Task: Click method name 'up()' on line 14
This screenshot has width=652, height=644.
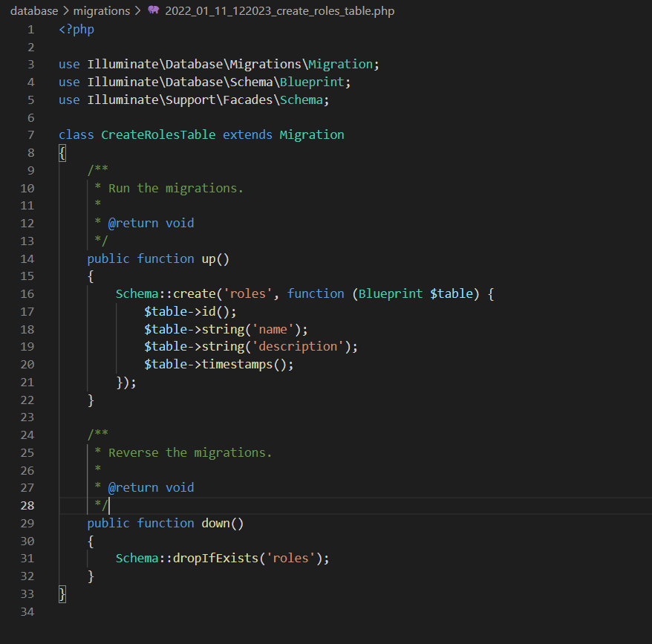Action: (x=215, y=258)
